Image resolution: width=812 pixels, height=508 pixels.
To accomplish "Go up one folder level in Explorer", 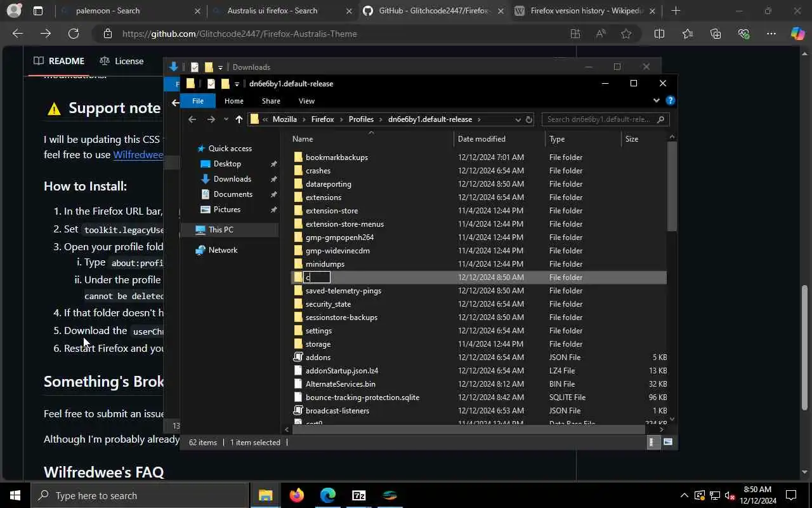I will click(239, 119).
